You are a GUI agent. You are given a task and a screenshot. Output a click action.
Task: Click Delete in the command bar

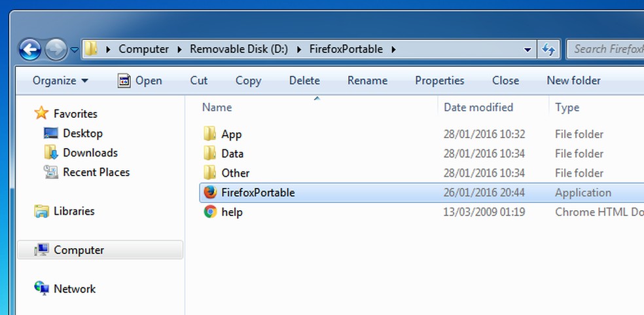304,81
